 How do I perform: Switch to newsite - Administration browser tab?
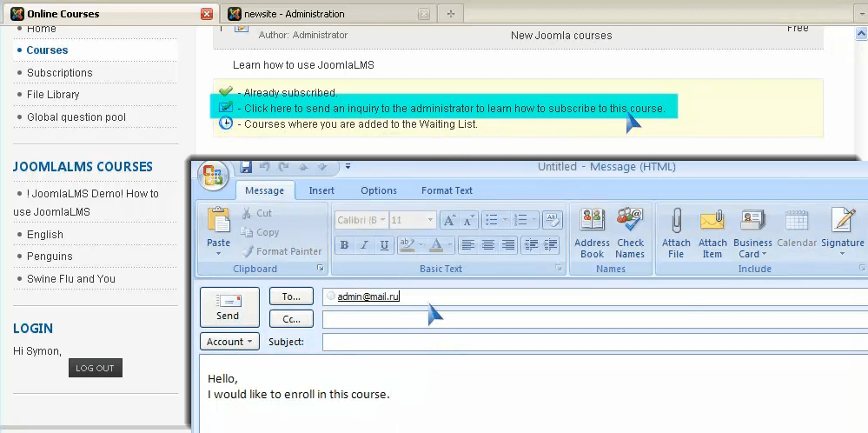(328, 14)
